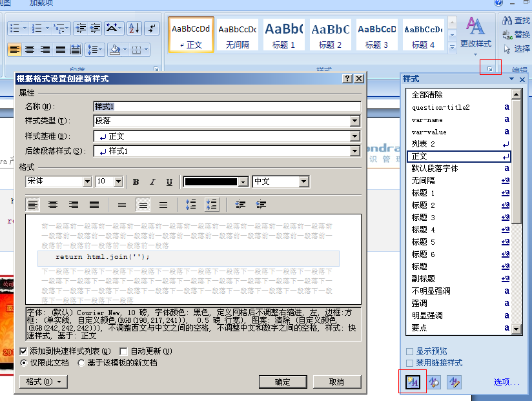Open 后续段落样式 dropdown

point(354,151)
